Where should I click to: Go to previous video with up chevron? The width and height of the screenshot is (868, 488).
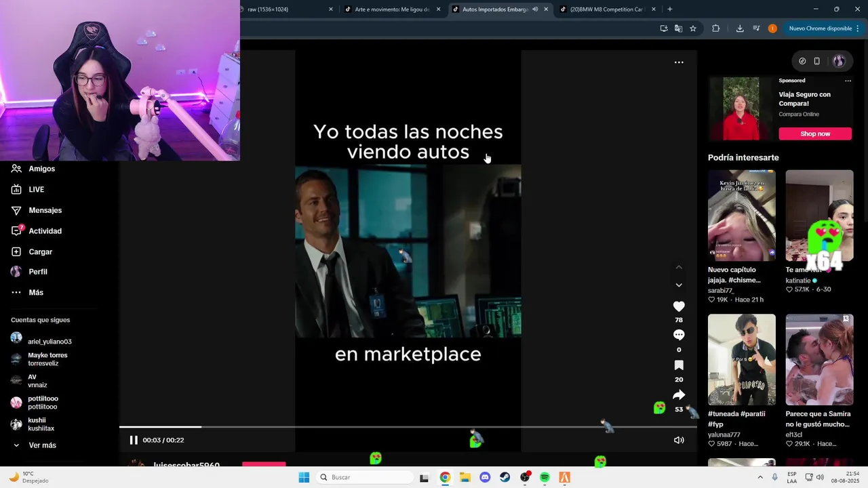tap(679, 267)
